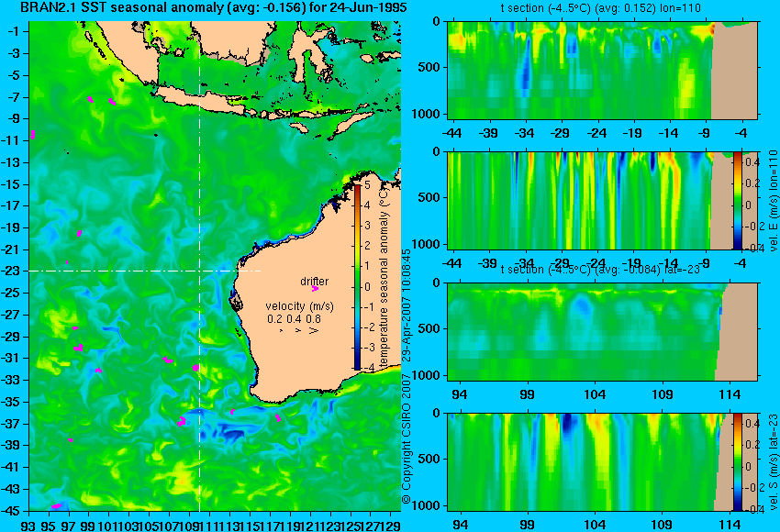The image size is (780, 532).
Task: Click the '114' longitude label under the lat=-23 temperature section
Action: (730, 394)
